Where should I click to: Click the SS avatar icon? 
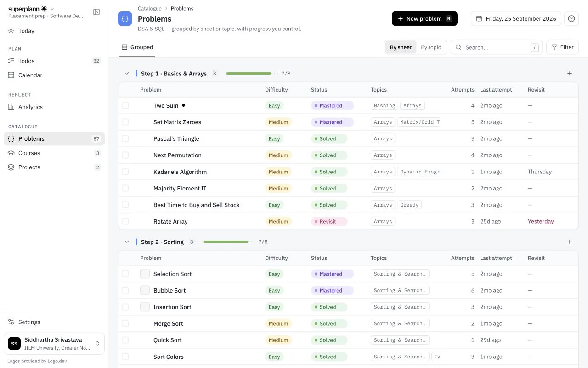[x=14, y=344]
